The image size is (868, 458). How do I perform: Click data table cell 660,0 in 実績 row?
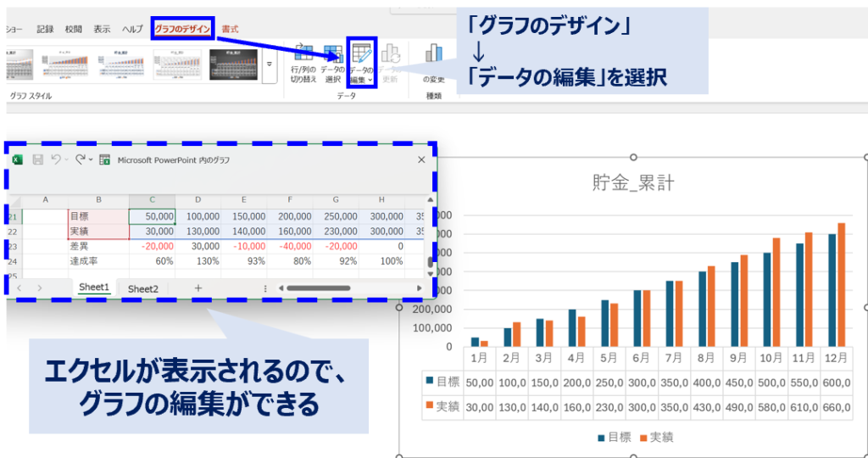[x=836, y=408]
